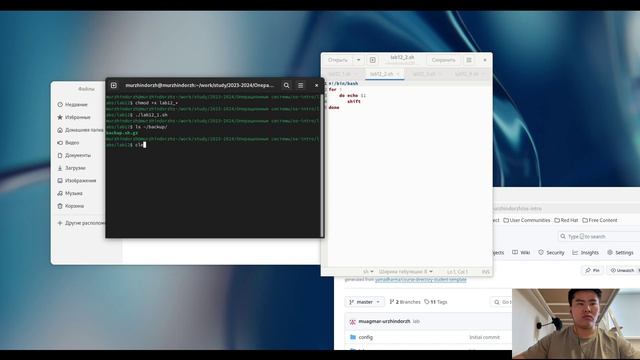Click the GitHub 'Type / to search' field
640x360 pixels.
pos(598,236)
